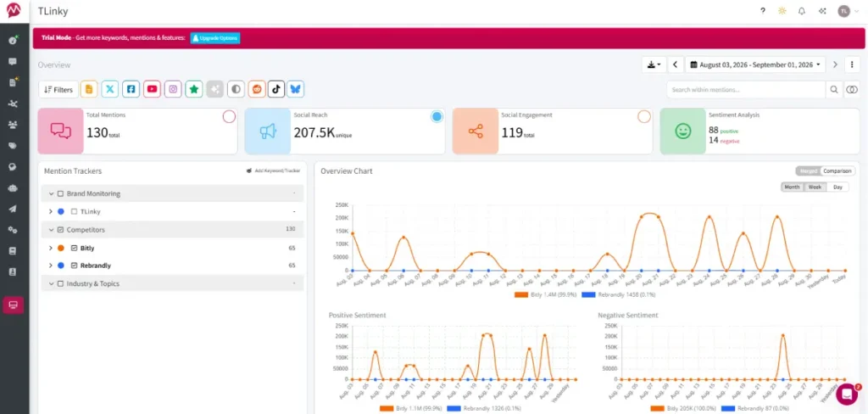Select the Social Engagement radio circle

coord(644,116)
